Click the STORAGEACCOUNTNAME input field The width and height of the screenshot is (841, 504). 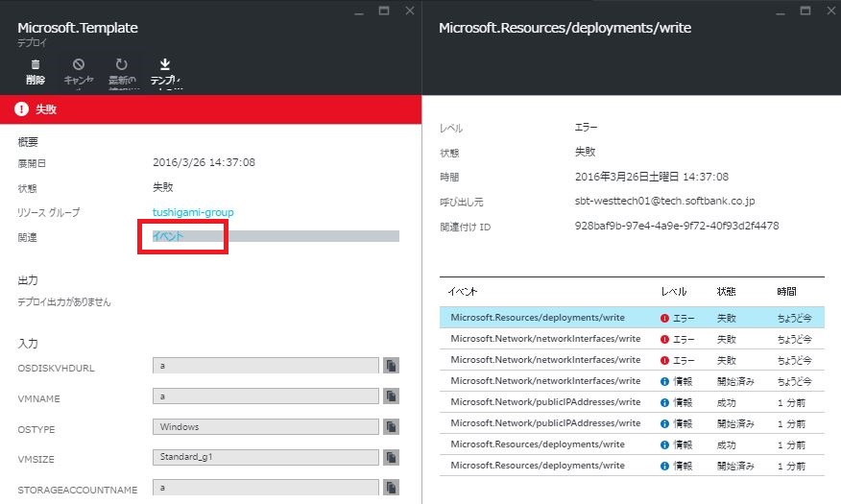coord(266,488)
